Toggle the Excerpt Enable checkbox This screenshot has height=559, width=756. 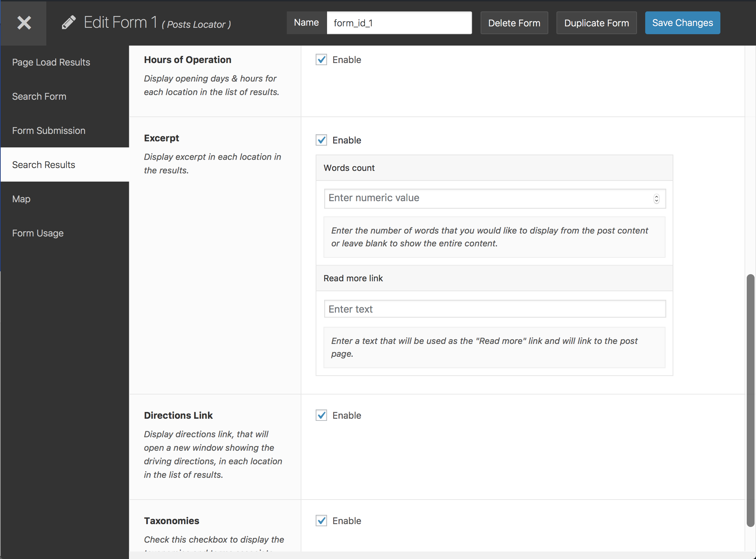(321, 140)
